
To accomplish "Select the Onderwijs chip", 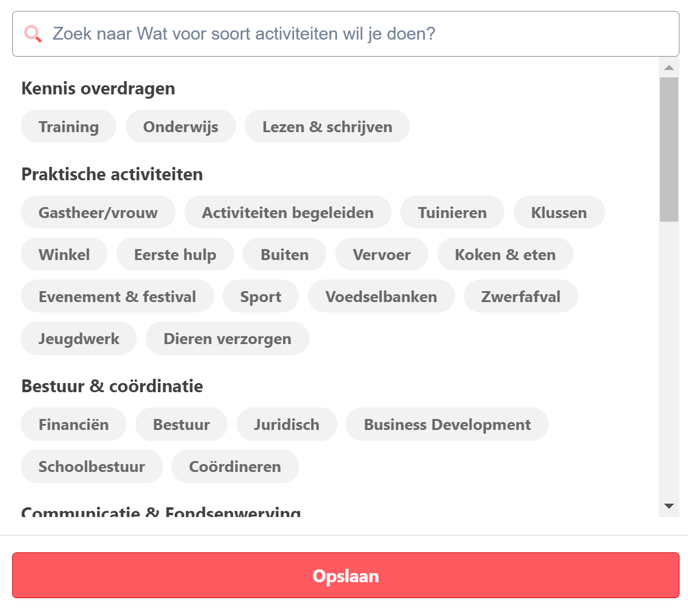I will [x=180, y=127].
